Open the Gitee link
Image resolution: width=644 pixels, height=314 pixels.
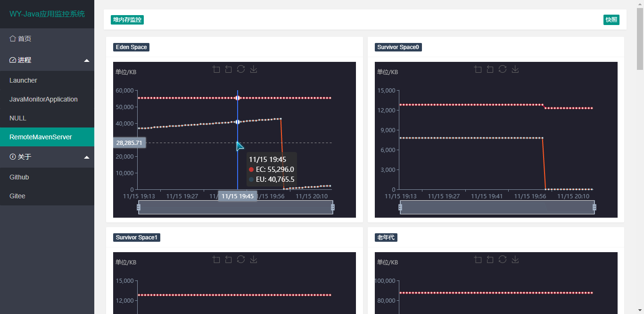coord(47,196)
